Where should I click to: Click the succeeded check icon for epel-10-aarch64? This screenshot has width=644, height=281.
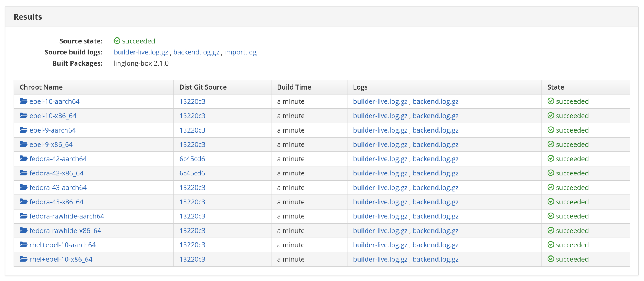click(551, 101)
